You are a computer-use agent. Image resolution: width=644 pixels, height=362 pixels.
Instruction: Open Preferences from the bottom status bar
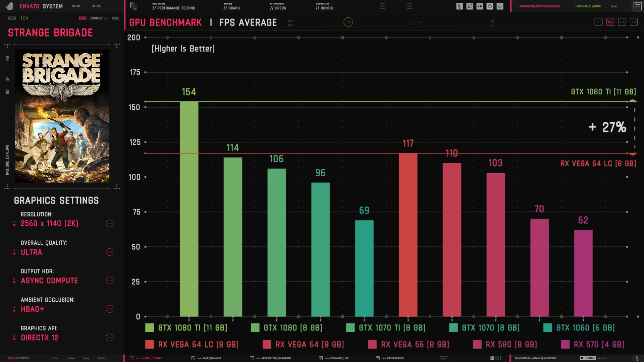[x=392, y=358]
